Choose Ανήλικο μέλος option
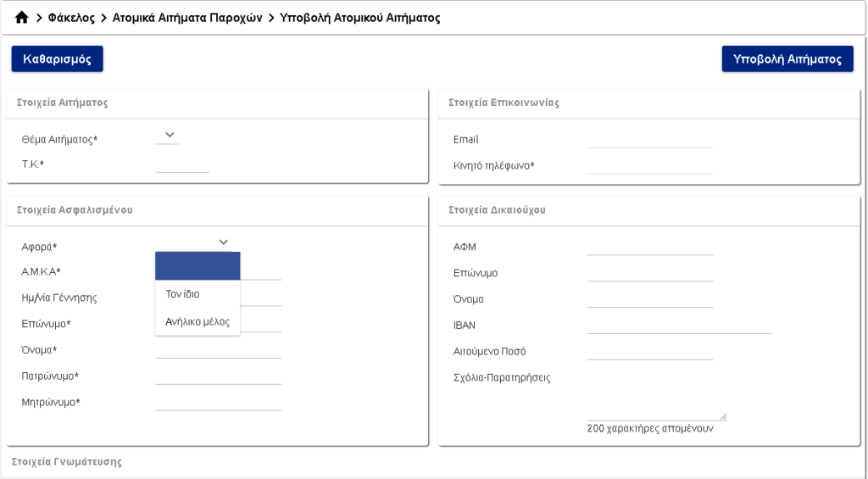Image resolution: width=868 pixels, height=479 pixels. [x=198, y=321]
